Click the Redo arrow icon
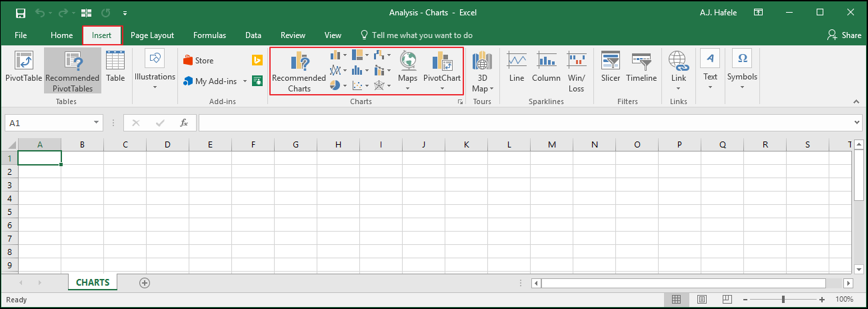This screenshot has height=309, width=868. (62, 13)
